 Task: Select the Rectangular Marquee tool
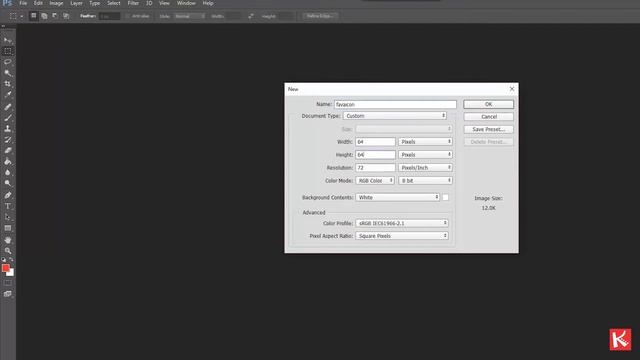[8, 51]
